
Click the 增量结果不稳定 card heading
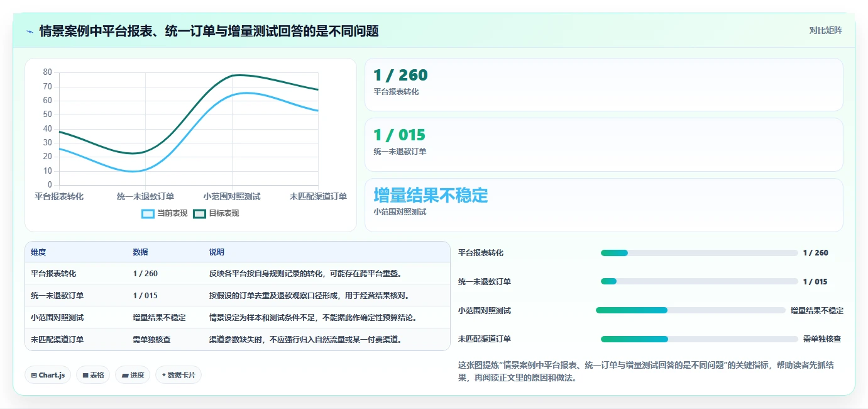click(431, 195)
